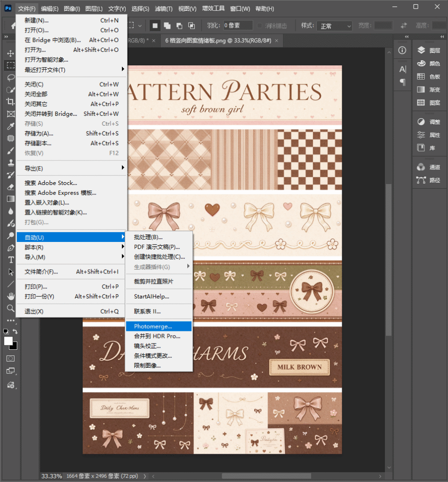Click 存储为(A)... in File menu
Screen dimensions: 448x482
[71, 133]
